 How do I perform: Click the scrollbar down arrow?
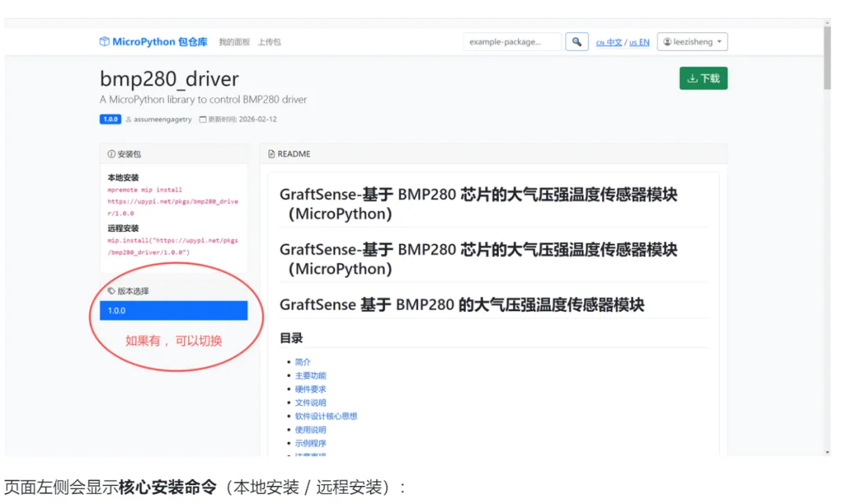[827, 452]
